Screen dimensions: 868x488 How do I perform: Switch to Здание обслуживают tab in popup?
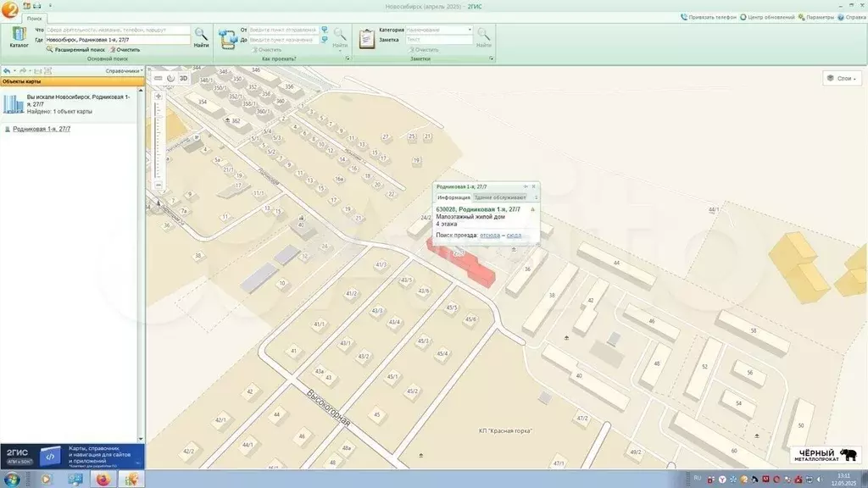500,197
